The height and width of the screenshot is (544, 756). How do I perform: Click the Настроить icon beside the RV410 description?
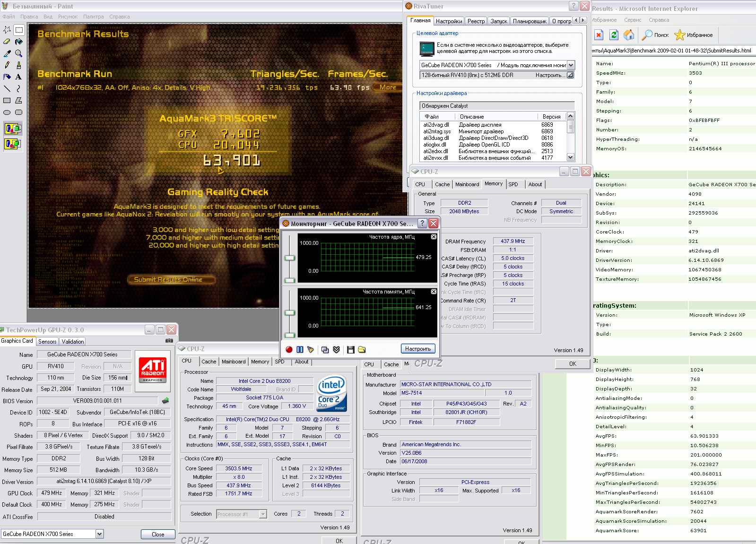point(570,75)
